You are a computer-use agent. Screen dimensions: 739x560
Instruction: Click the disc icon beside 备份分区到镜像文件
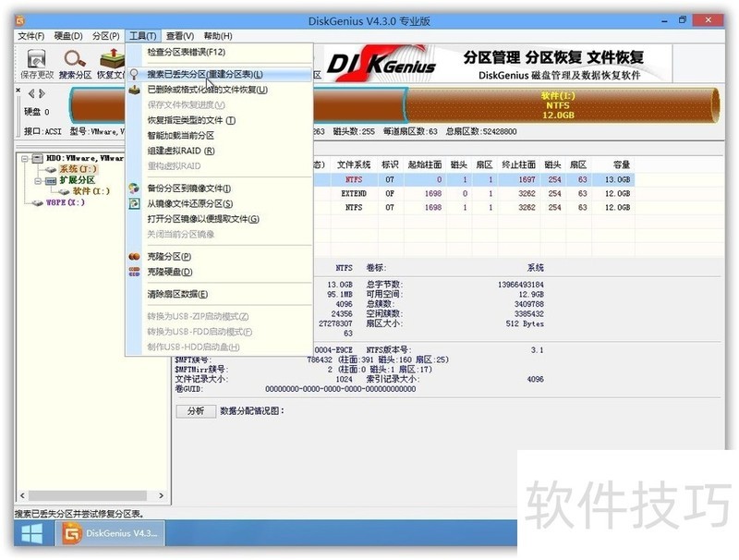point(134,189)
